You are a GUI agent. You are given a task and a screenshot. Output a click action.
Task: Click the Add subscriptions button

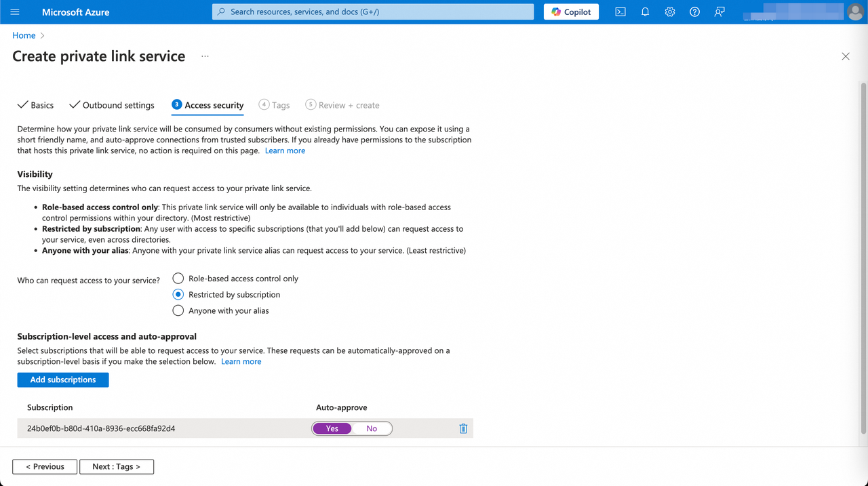pyautogui.click(x=62, y=380)
